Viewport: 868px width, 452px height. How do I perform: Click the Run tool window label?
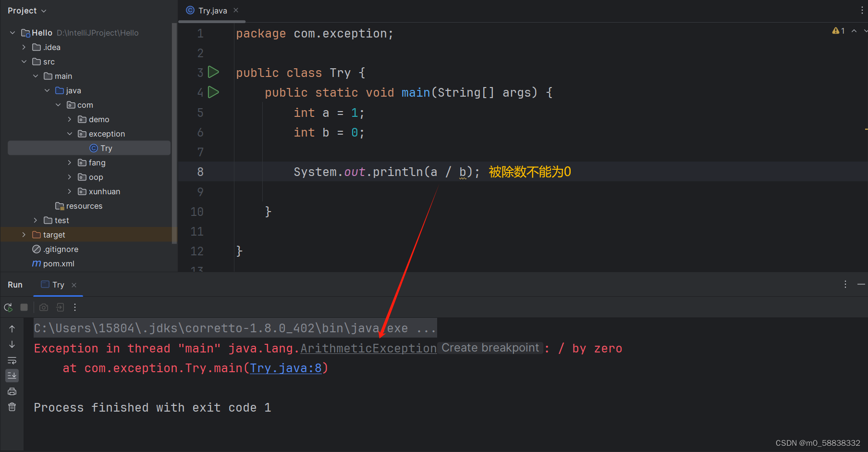[15, 285]
